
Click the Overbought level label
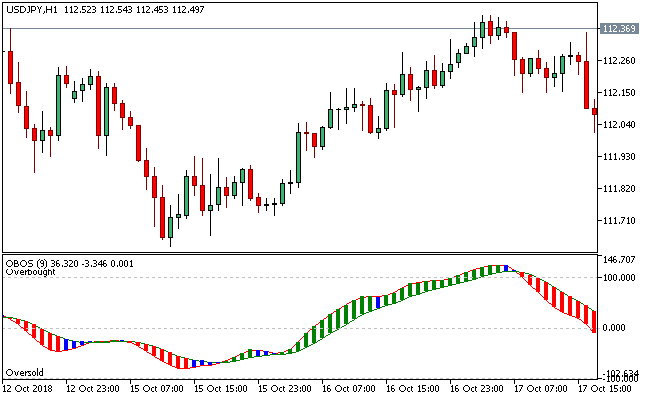coord(31,271)
